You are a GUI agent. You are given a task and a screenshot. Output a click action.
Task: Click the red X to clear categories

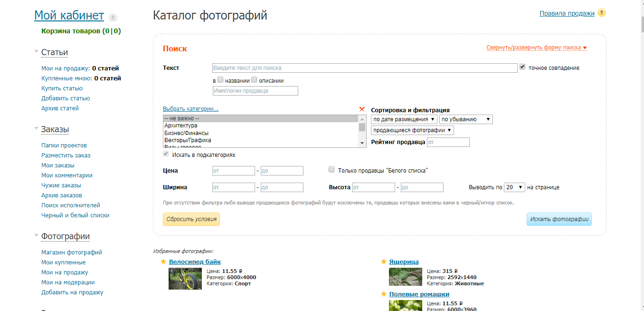[362, 109]
